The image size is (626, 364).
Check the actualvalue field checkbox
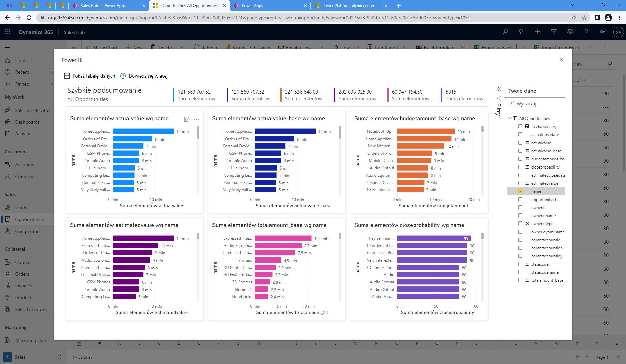point(520,143)
